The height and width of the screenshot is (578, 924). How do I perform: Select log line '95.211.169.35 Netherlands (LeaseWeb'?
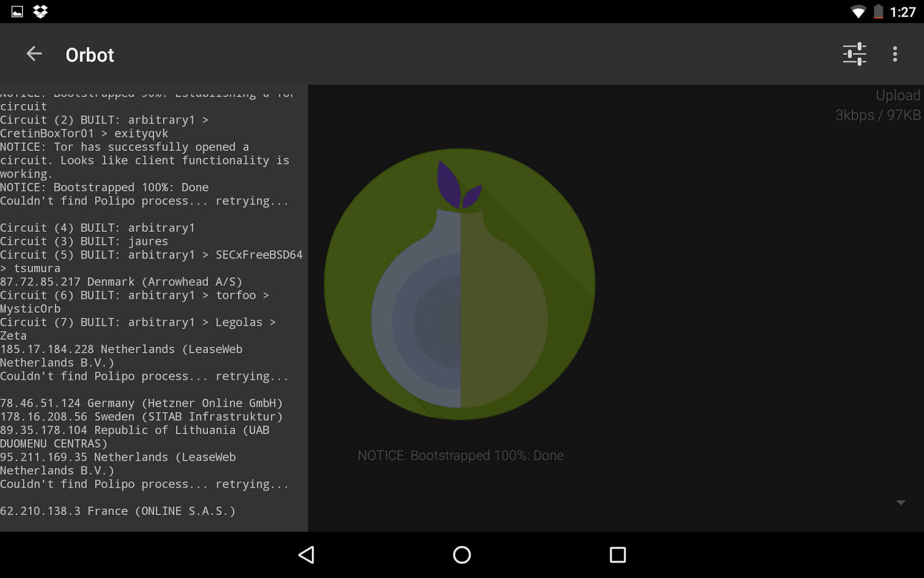coord(118,457)
